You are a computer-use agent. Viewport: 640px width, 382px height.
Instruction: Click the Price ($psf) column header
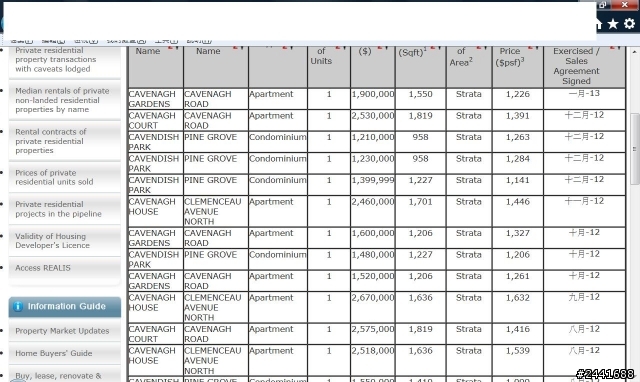coord(518,66)
